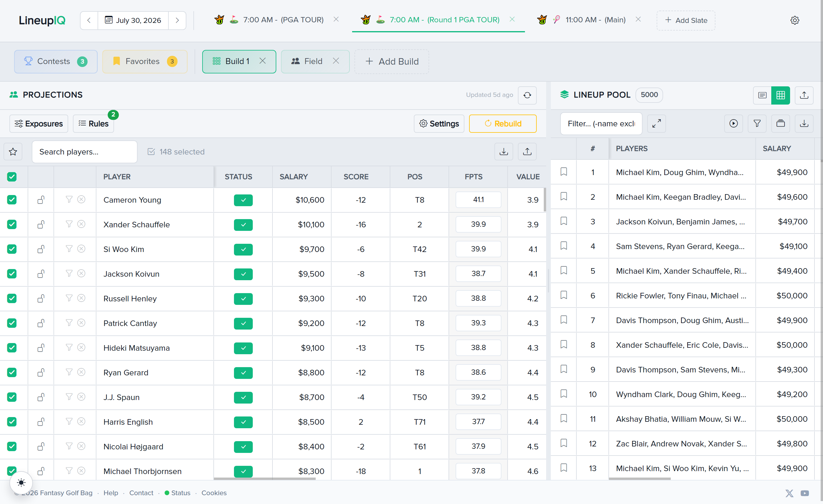Uncheck Si Woo Kim

coord(12,249)
